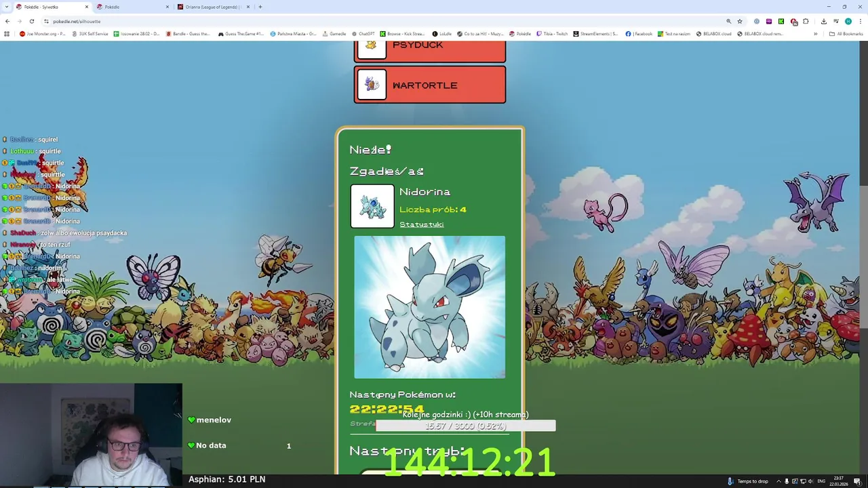Bookmark this page with the star icon
868x488 pixels.
point(740,21)
